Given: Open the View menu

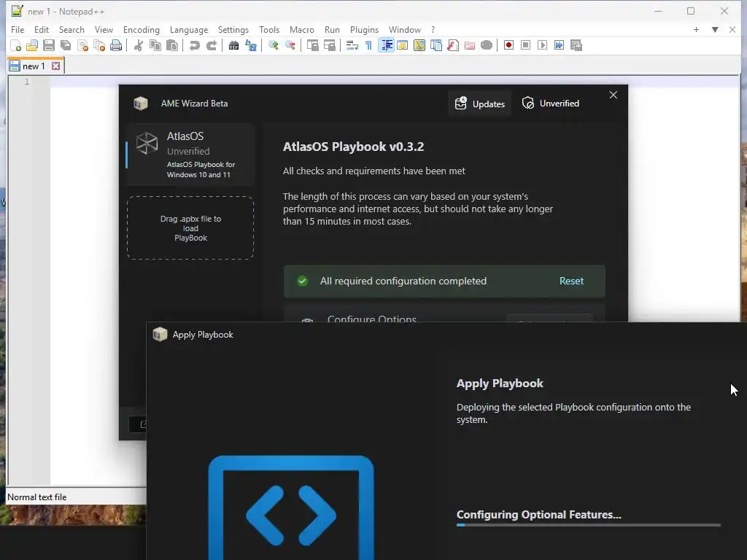Looking at the screenshot, I should (104, 29).
